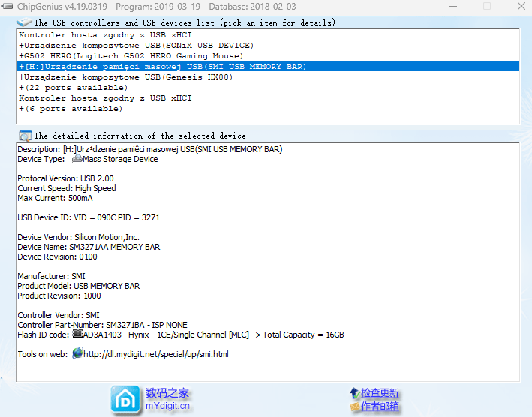Screen dimensions: 532x417
Task: Open the 数码之家 mYdigit.cn link
Action: pyautogui.click(x=167, y=399)
